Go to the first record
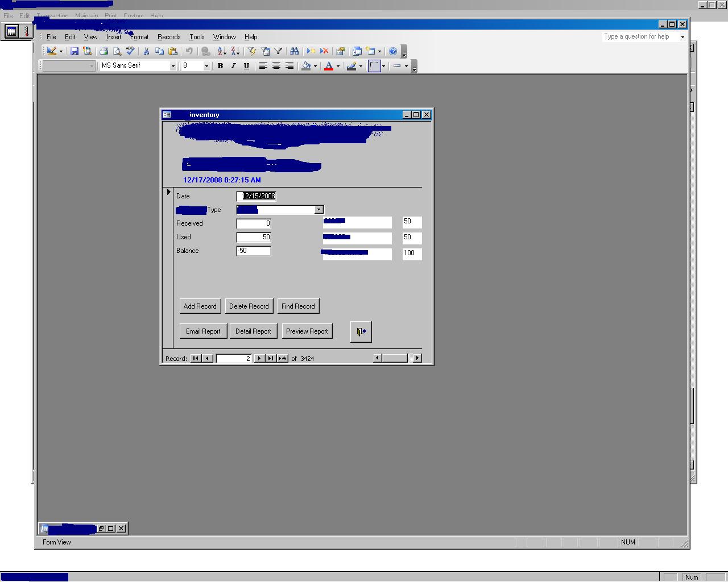This screenshot has width=728, height=582. [196, 358]
